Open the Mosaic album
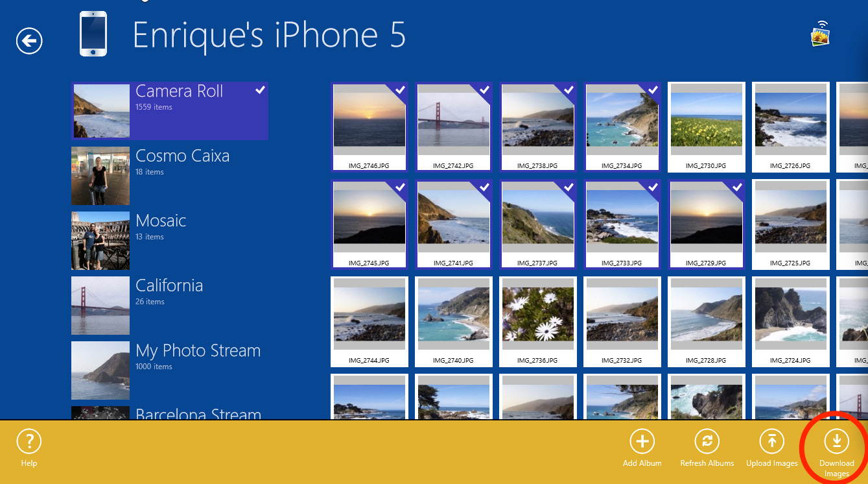Image resolution: width=868 pixels, height=484 pixels. (170, 241)
